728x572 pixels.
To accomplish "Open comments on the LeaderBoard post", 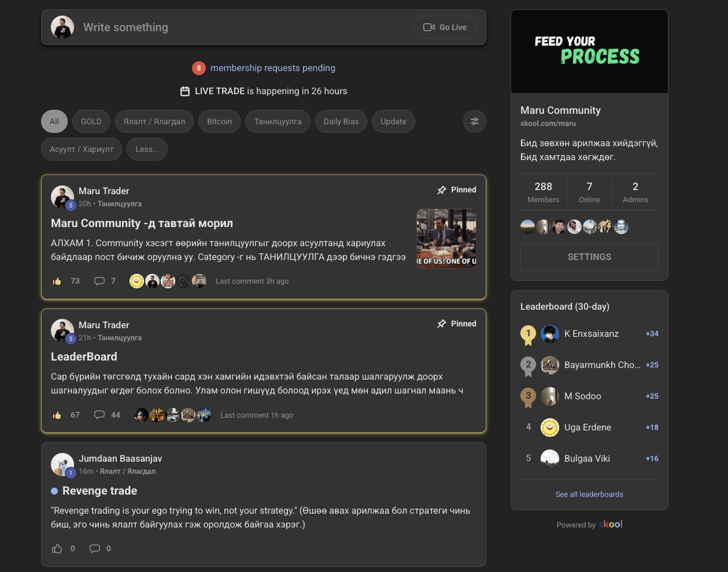I will [99, 415].
